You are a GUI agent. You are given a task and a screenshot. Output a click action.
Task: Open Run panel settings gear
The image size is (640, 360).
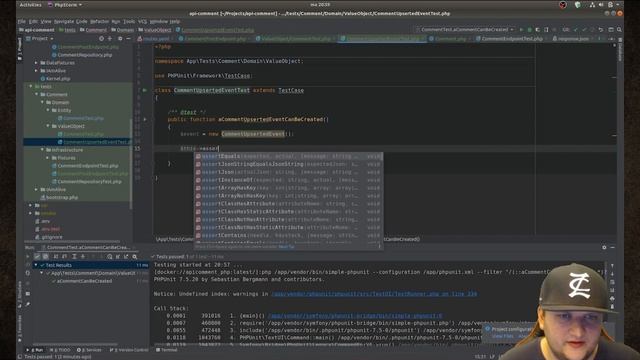tap(604, 247)
